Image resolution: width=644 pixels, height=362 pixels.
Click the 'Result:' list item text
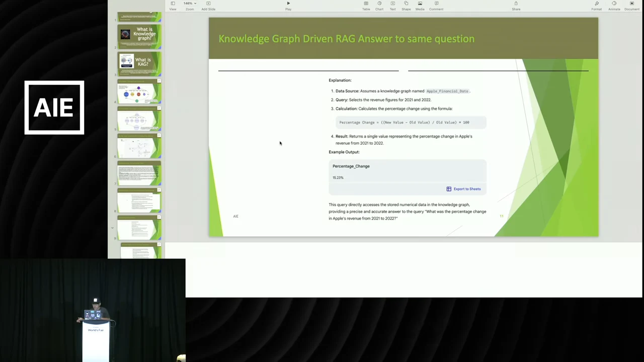click(x=404, y=139)
